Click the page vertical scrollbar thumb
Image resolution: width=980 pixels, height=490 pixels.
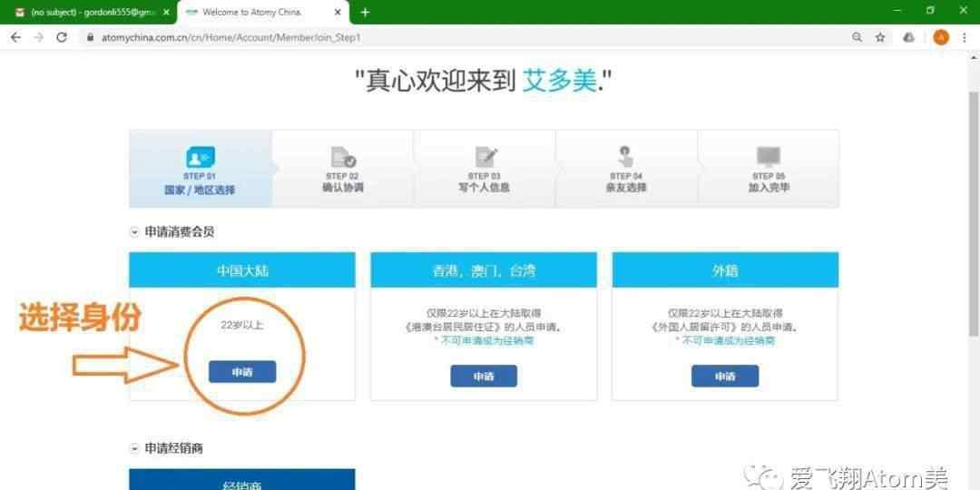click(973, 212)
